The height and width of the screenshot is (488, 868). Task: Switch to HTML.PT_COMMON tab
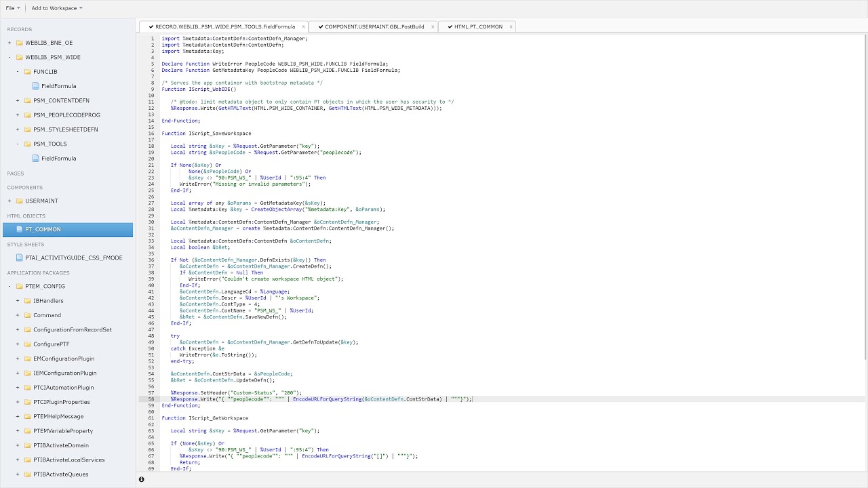coord(478,26)
